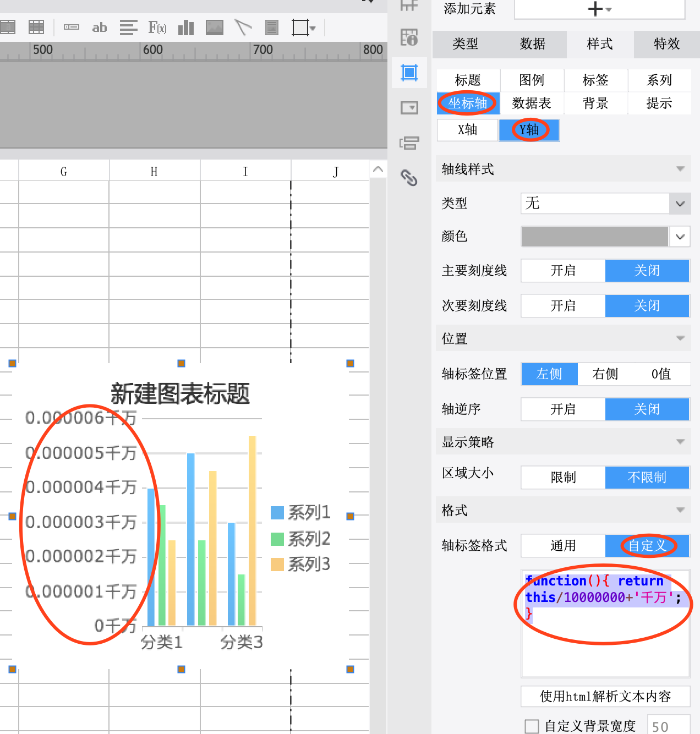Click the slash line toolbar icon
This screenshot has height=734, width=700.
[x=243, y=27]
